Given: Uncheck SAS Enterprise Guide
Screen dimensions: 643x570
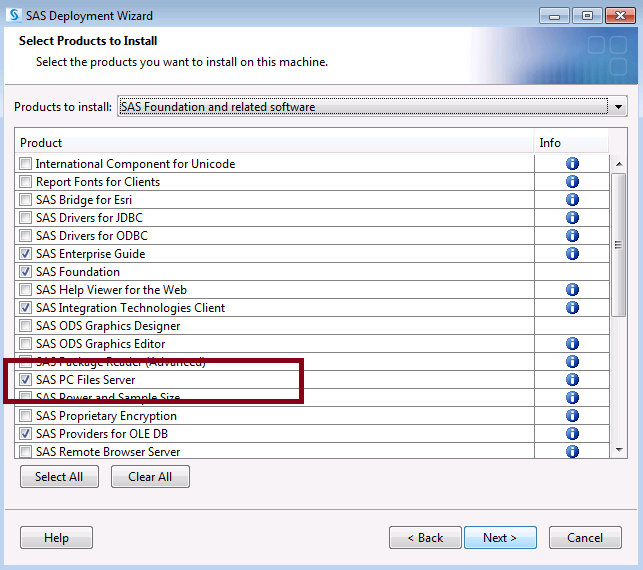Looking at the screenshot, I should 25,253.
